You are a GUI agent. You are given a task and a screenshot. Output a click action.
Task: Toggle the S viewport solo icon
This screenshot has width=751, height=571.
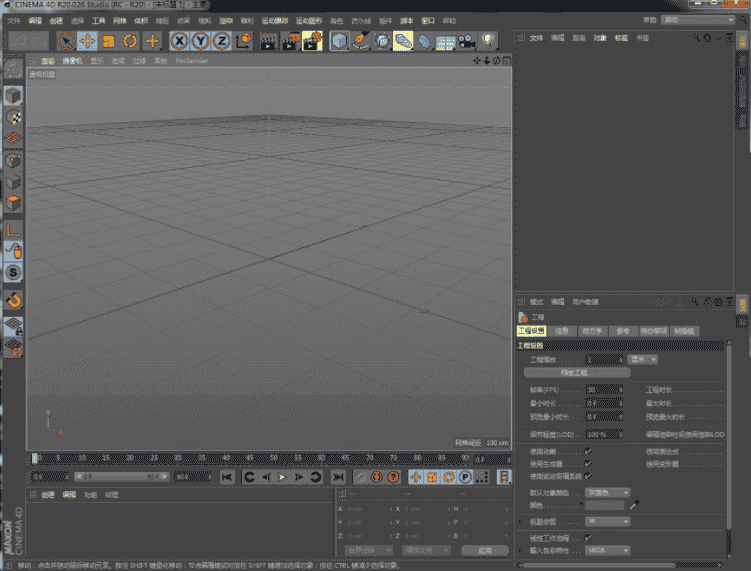coord(13,273)
